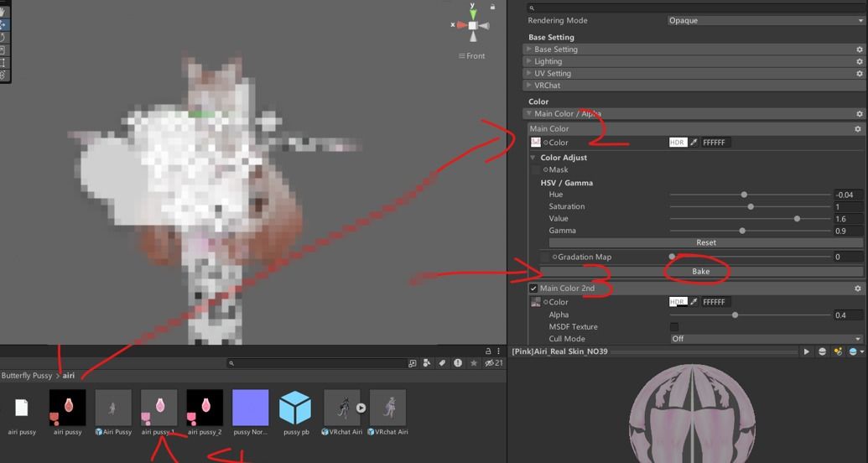Adjust the Hue slider
The width and height of the screenshot is (868, 463).
pos(750,195)
